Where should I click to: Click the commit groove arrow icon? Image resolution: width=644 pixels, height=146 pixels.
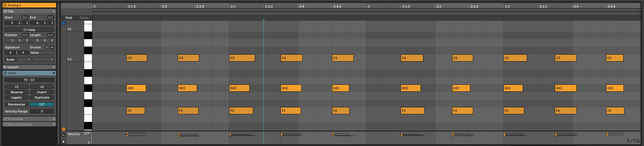[52, 47]
